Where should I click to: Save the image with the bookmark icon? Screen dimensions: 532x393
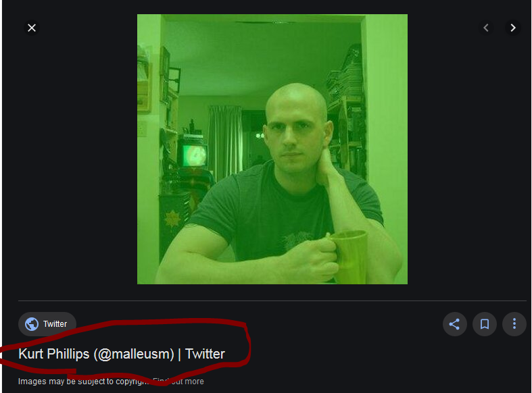coord(485,324)
